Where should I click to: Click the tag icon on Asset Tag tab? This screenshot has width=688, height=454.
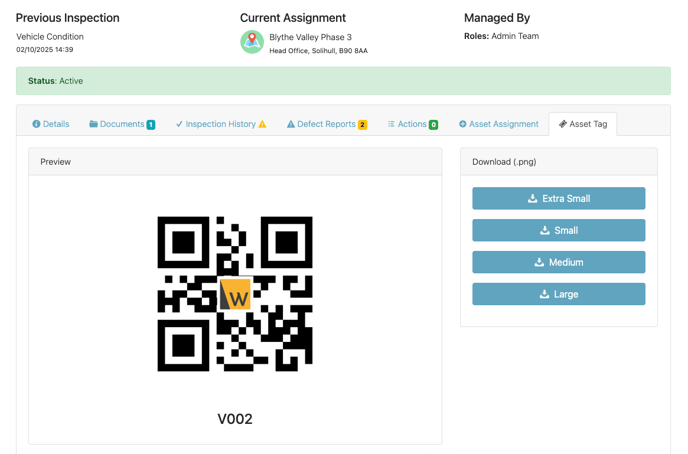coord(563,124)
